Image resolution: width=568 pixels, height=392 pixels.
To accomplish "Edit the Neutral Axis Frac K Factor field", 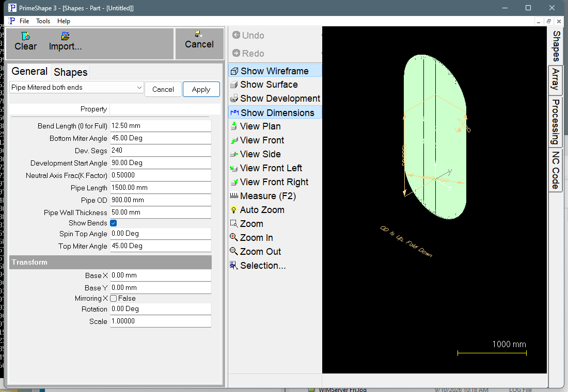I will pos(161,175).
